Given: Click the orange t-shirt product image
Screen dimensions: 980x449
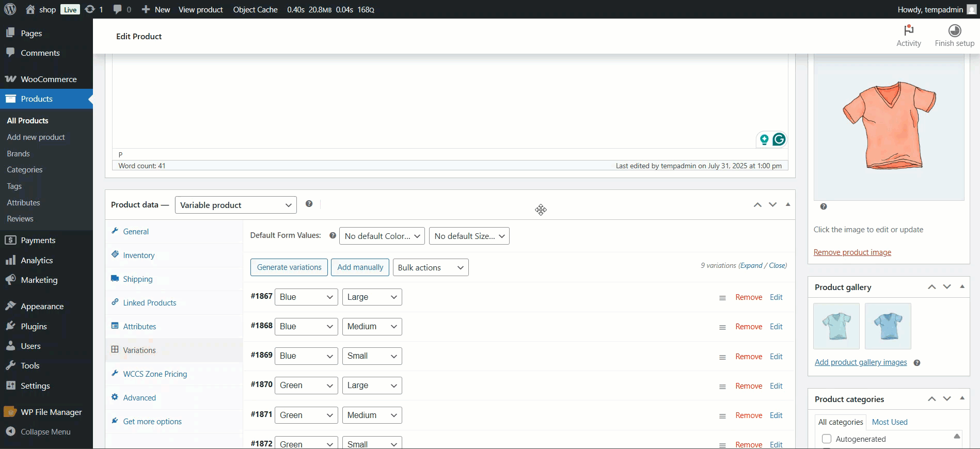Looking at the screenshot, I should click(x=889, y=125).
